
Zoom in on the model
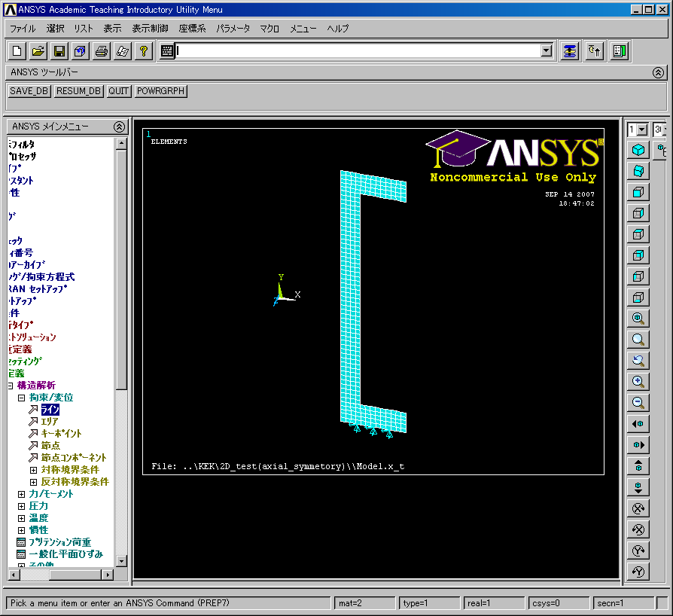(638, 381)
